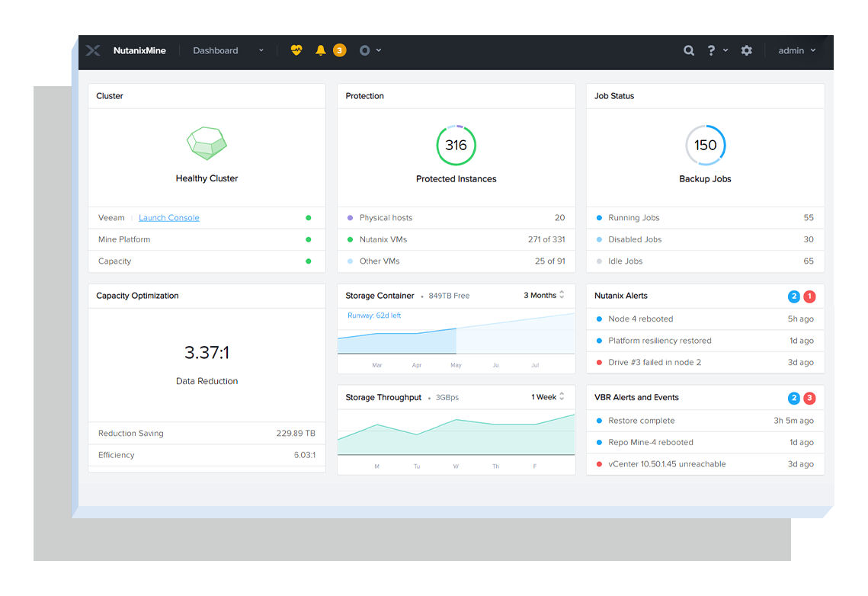
Task: Click the Healthy Cluster gem icon
Action: (x=207, y=143)
